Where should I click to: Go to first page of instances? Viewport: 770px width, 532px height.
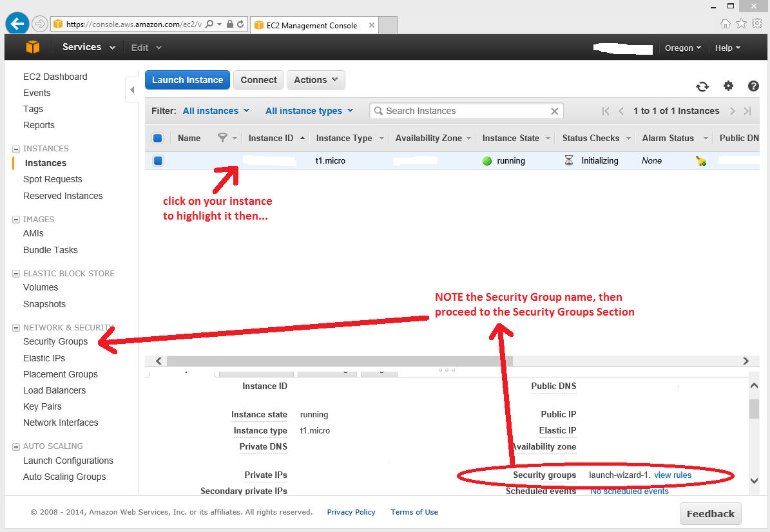pos(606,111)
